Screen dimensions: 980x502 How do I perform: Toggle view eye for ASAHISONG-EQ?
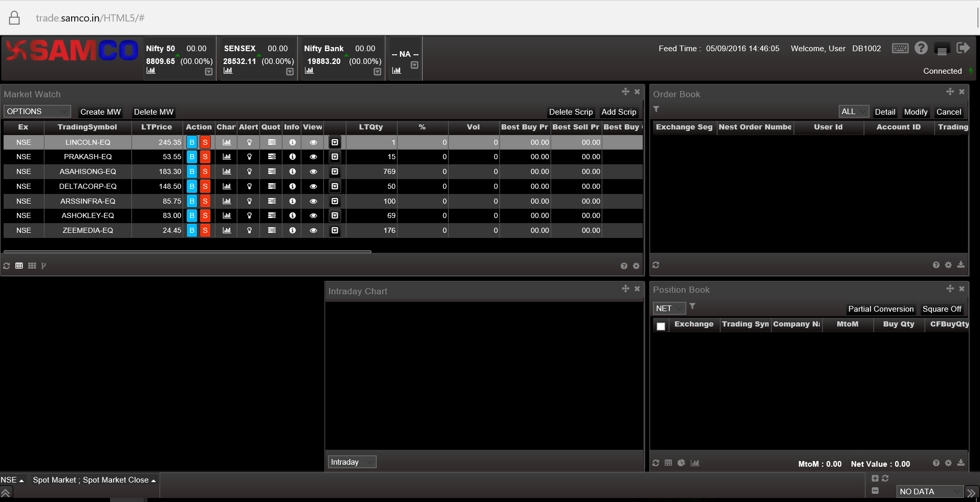pos(313,171)
